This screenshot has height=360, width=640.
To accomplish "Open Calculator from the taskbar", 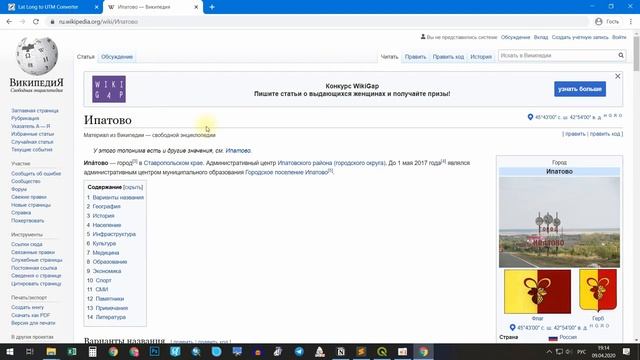I will pyautogui.click(x=93, y=351).
